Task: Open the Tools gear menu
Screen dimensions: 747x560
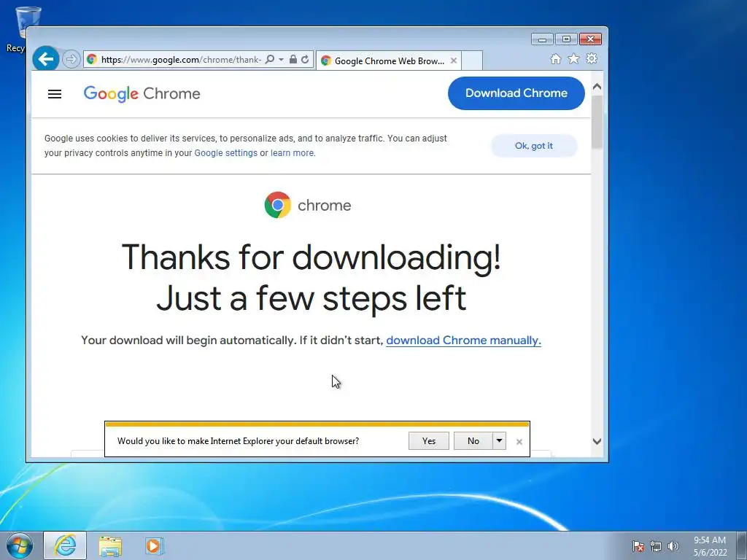Action: coord(592,58)
